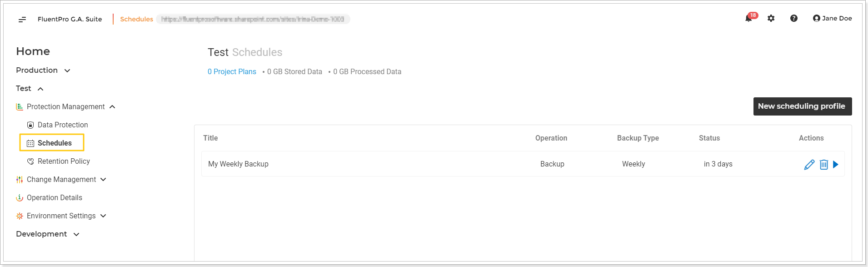
Task: Open the hamburger navigation menu
Action: coord(22,19)
